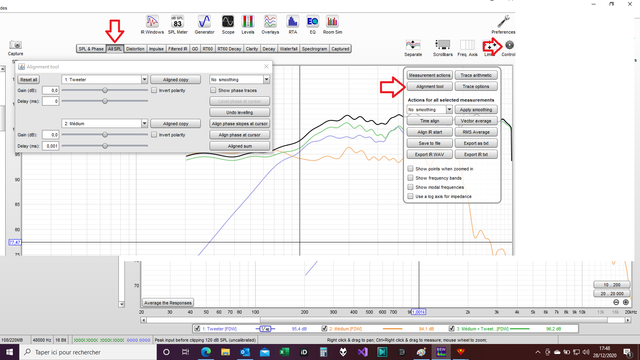Open File Explorer from taskbar

[x=225, y=352]
